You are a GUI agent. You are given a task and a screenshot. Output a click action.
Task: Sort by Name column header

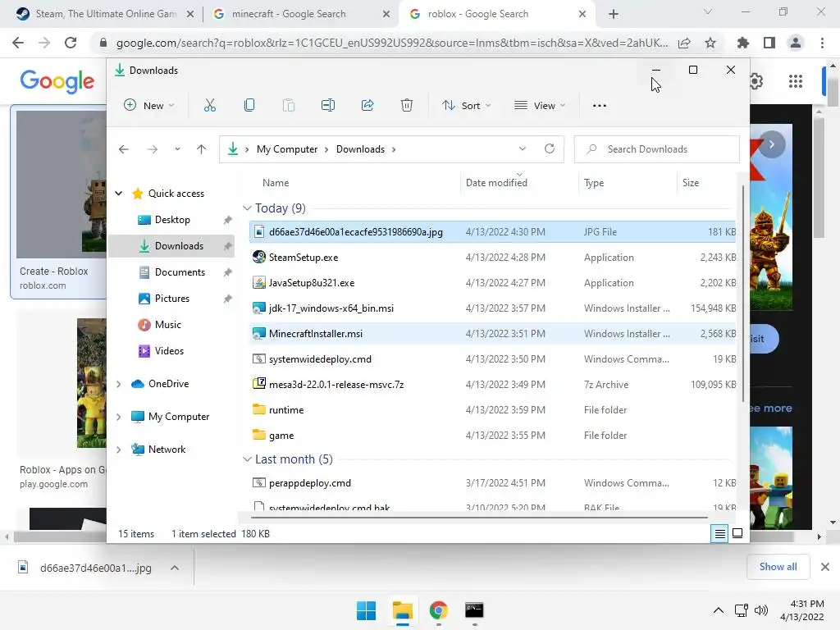(x=276, y=183)
